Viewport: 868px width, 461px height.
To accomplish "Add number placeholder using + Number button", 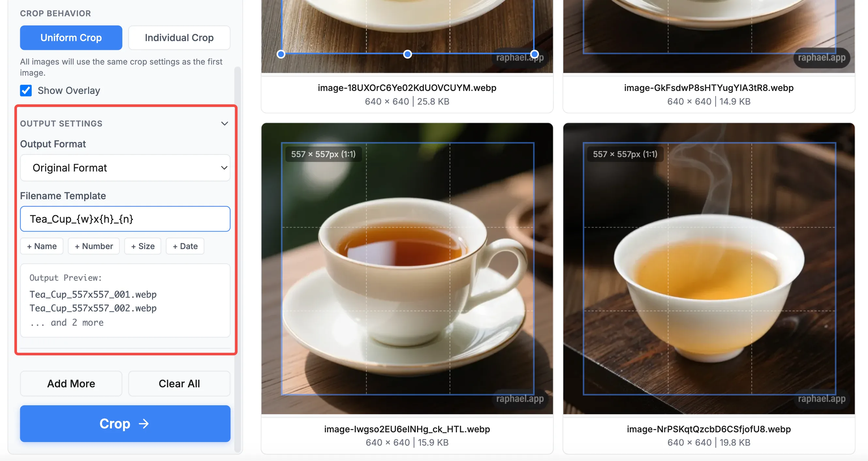I will 94,246.
